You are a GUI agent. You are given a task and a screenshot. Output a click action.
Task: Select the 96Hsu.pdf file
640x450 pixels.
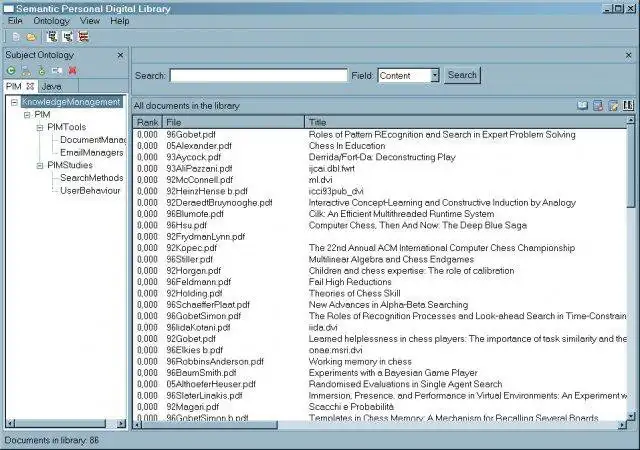click(186, 225)
